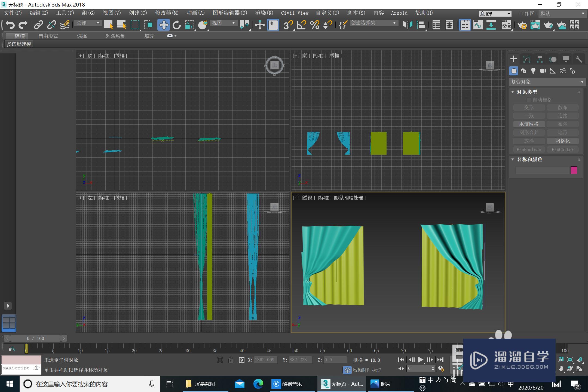Click the Align tool icon
Screen dimensions: 588x392
tap(421, 25)
